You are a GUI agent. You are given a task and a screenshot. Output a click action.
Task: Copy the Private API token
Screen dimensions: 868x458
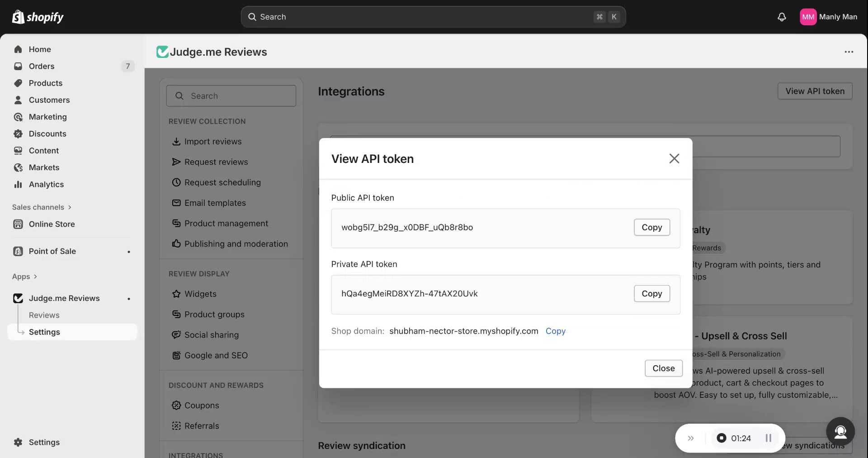pyautogui.click(x=651, y=294)
